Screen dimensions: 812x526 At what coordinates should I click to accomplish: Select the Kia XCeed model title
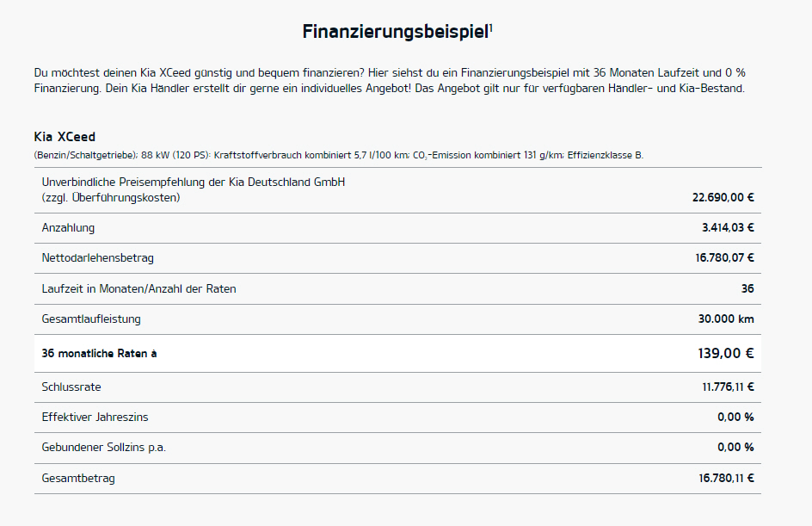click(x=65, y=137)
